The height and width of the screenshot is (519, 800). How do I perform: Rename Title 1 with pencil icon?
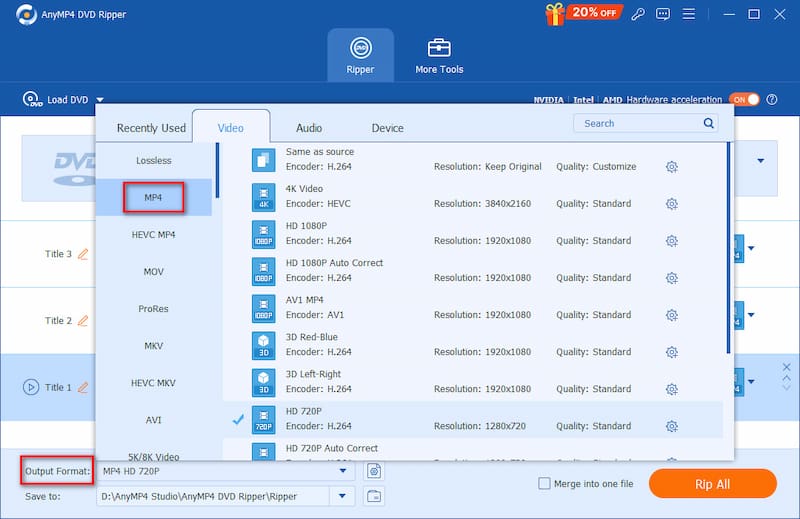coord(83,387)
